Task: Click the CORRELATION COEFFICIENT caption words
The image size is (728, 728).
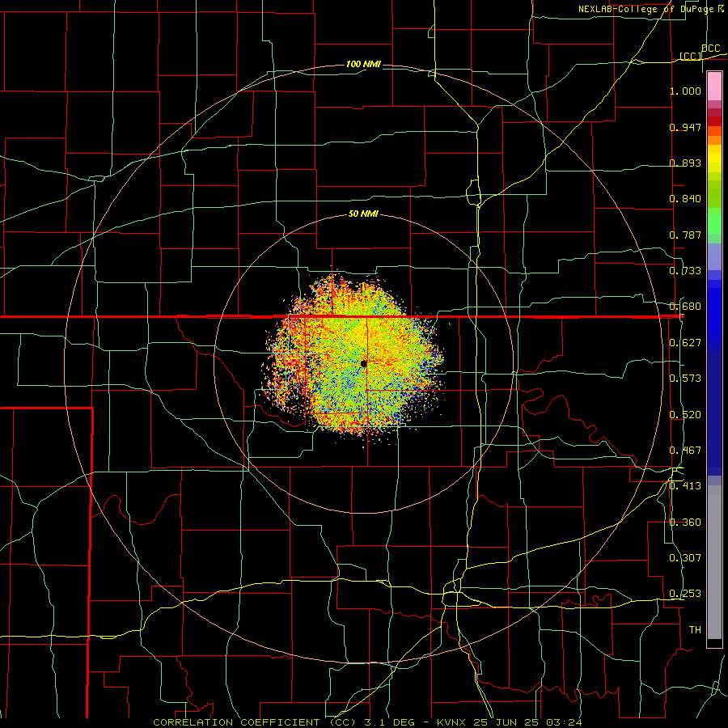Action: click(237, 722)
